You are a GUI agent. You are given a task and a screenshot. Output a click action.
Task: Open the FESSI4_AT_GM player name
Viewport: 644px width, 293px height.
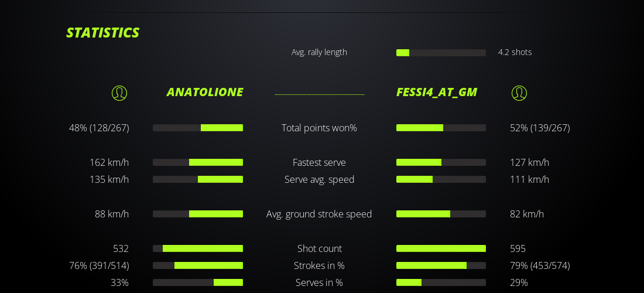point(437,92)
